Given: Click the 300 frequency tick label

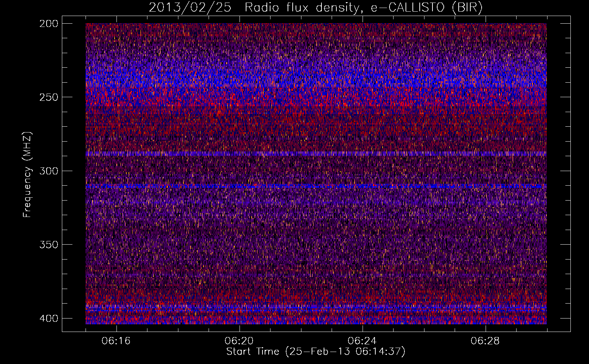Looking at the screenshot, I should tap(48, 171).
